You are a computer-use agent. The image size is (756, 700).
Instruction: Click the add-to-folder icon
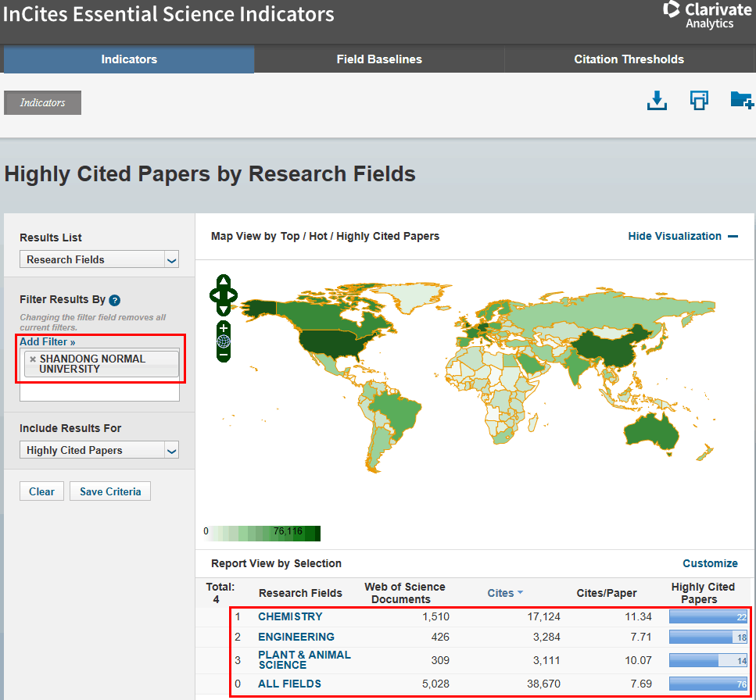[x=741, y=100]
